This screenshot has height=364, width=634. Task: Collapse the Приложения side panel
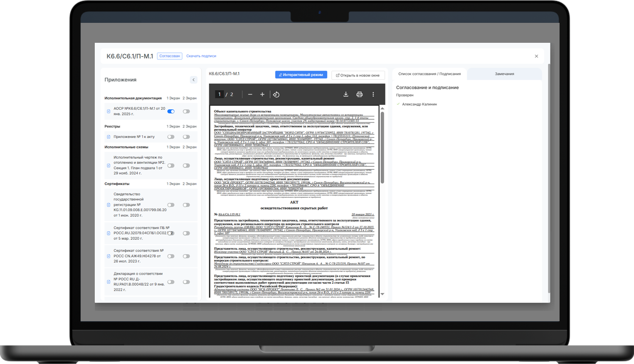pos(193,80)
